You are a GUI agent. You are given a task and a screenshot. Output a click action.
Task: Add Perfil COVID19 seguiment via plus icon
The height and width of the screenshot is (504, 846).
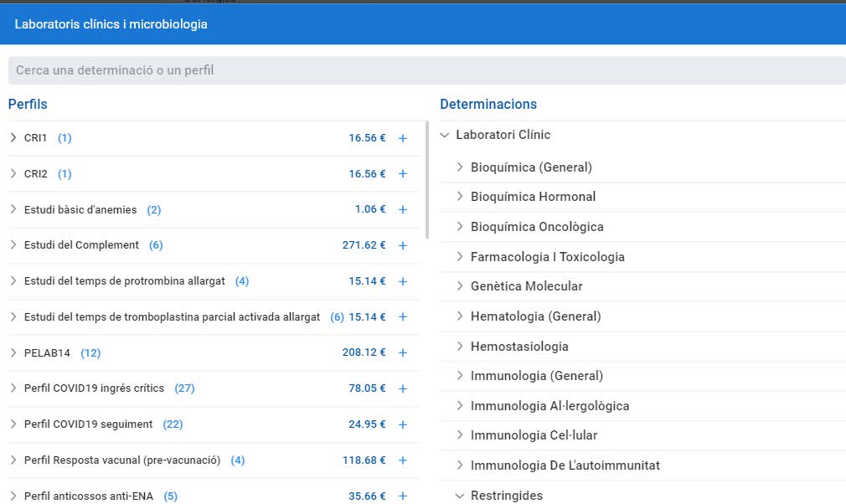tap(403, 424)
